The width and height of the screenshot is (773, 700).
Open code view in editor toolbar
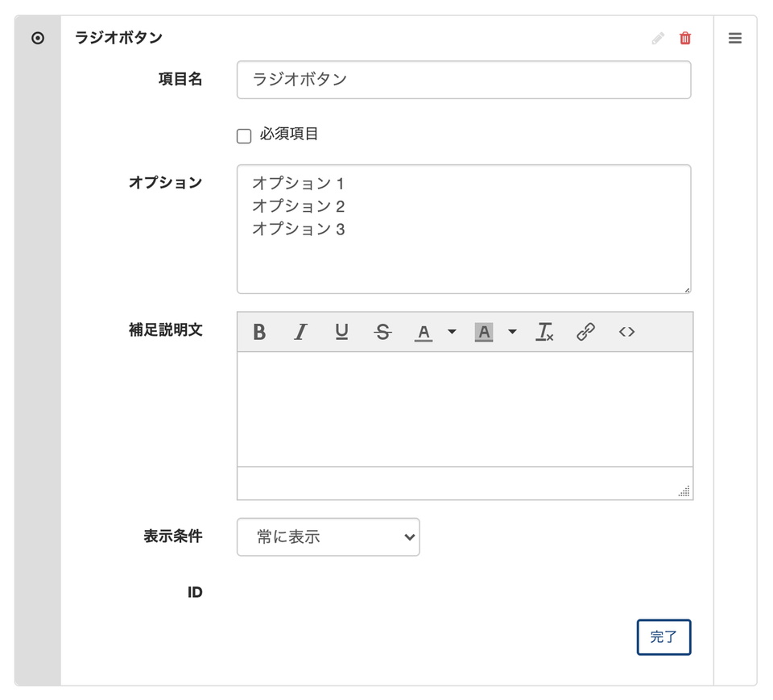(x=627, y=332)
